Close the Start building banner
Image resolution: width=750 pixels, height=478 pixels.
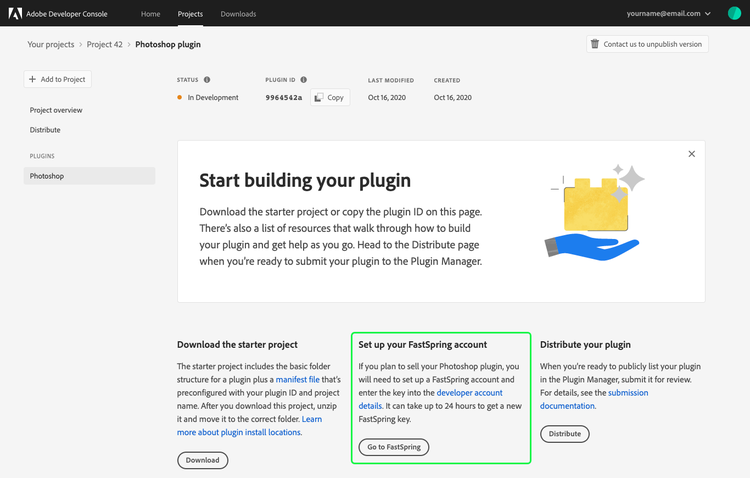coord(691,154)
